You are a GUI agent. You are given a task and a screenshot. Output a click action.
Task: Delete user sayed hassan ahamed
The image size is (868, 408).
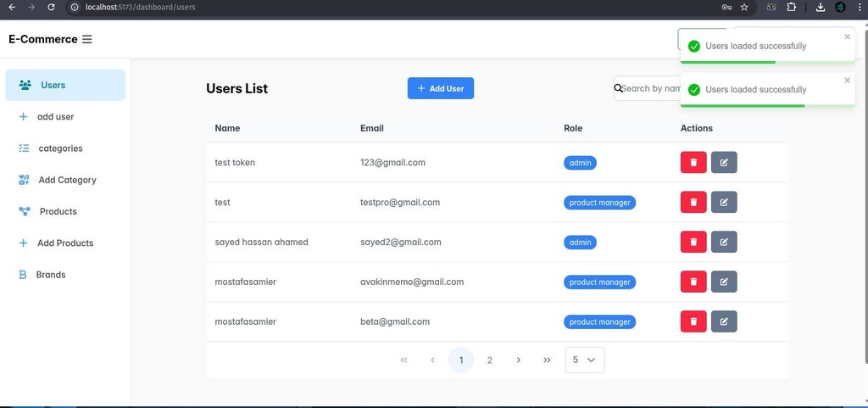(693, 242)
